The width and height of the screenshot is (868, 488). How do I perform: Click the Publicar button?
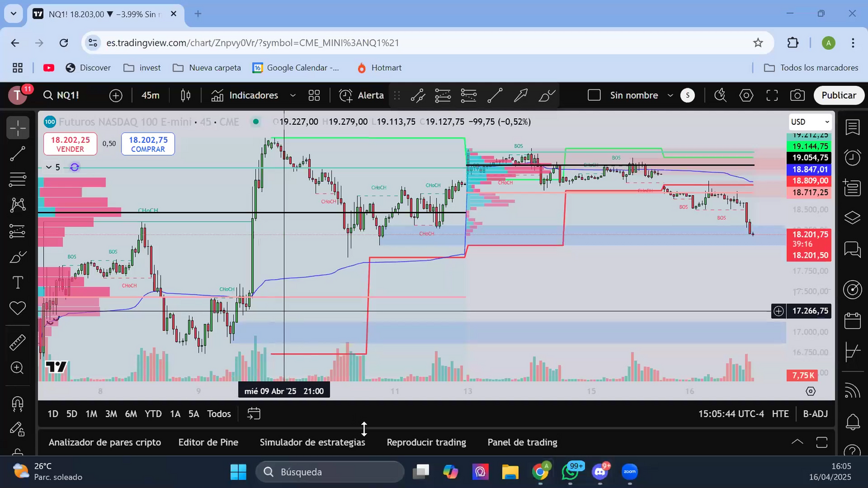[x=839, y=95]
